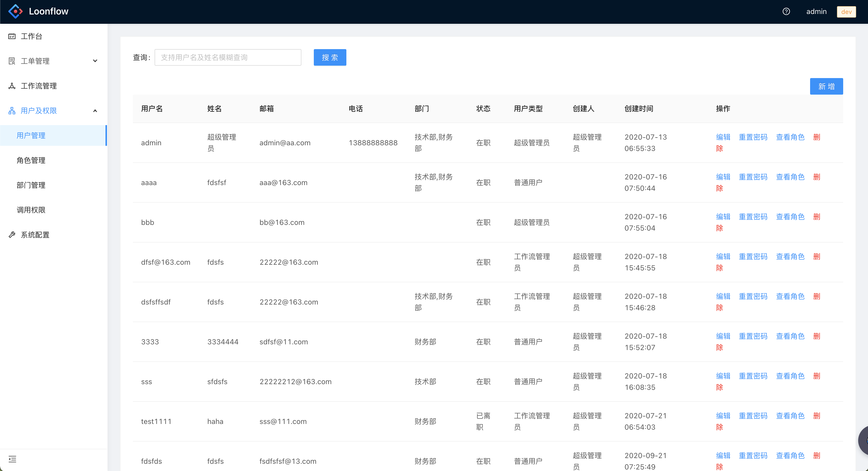Click the phone number 13888888888
This screenshot has width=868, height=471.
(x=373, y=143)
